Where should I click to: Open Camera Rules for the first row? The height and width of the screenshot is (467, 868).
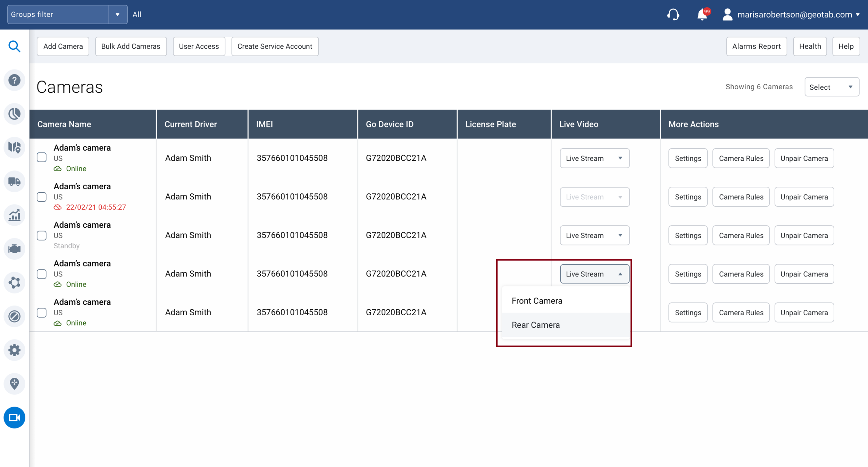click(x=741, y=158)
